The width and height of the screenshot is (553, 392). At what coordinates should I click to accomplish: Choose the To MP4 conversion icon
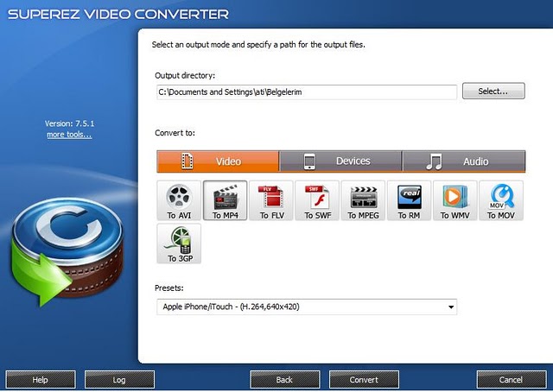click(225, 200)
